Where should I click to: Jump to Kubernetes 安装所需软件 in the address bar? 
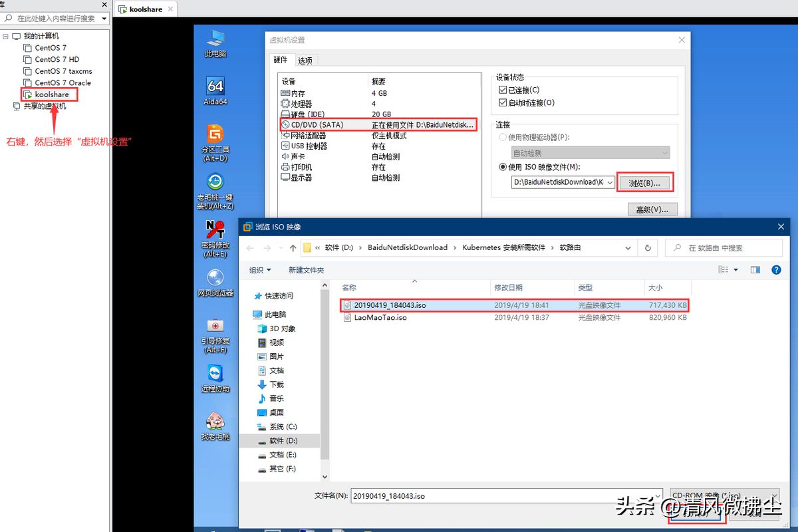point(503,248)
